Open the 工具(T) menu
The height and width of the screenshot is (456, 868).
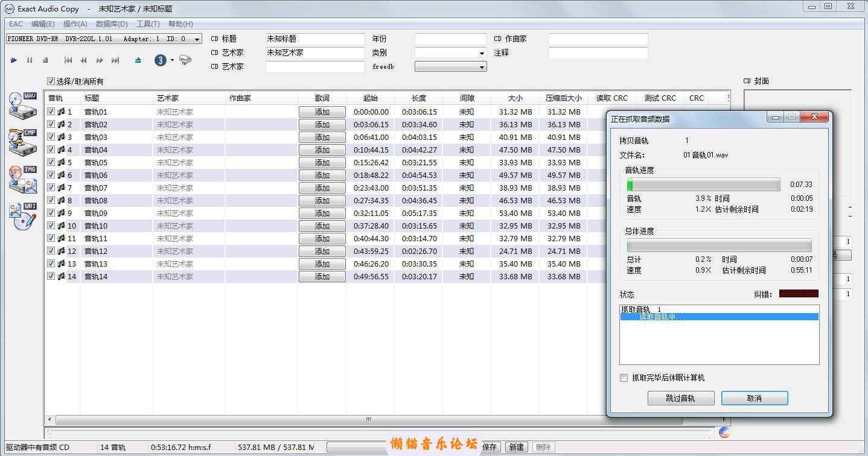tap(148, 24)
